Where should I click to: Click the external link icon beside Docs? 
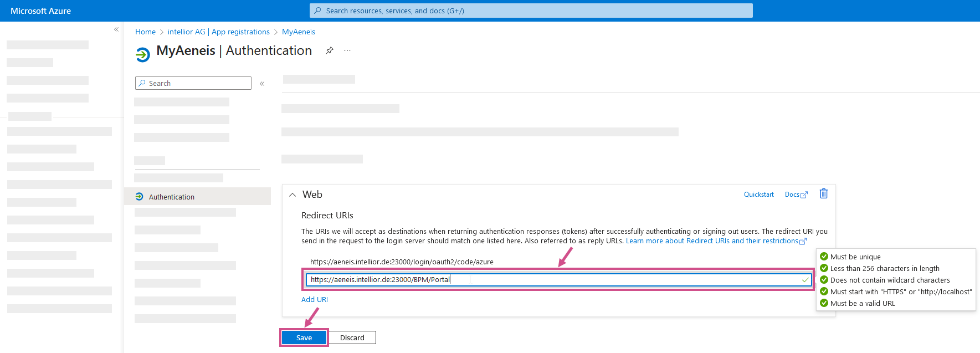(x=804, y=195)
